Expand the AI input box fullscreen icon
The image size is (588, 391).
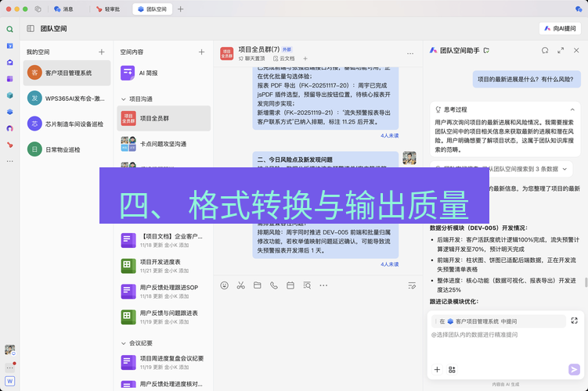pyautogui.click(x=574, y=321)
